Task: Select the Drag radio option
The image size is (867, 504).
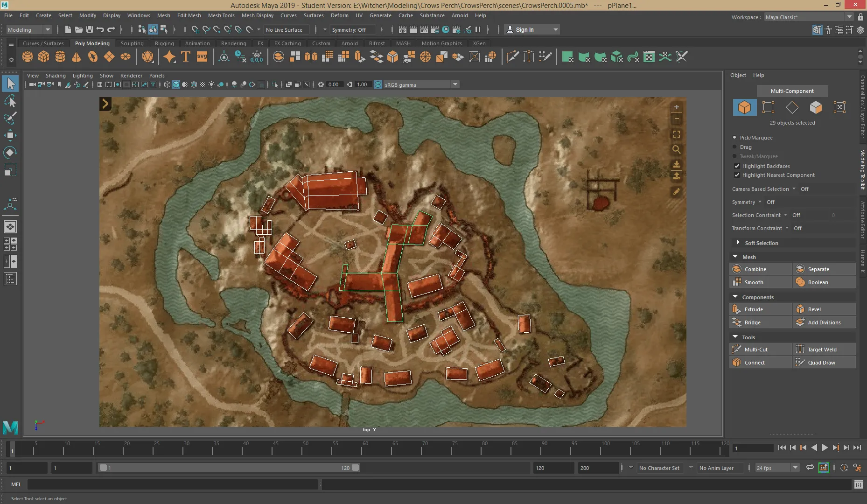Action: click(734, 147)
